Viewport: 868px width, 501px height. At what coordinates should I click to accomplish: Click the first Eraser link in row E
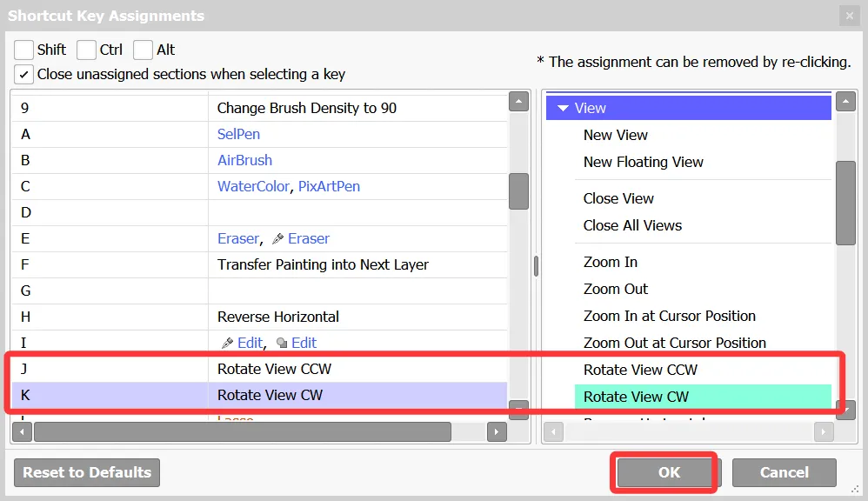[x=238, y=238]
